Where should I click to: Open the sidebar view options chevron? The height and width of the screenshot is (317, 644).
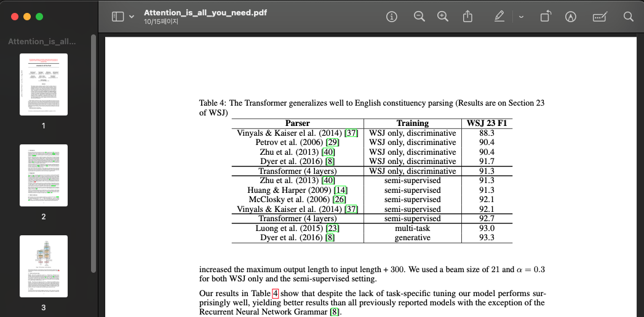(x=132, y=17)
